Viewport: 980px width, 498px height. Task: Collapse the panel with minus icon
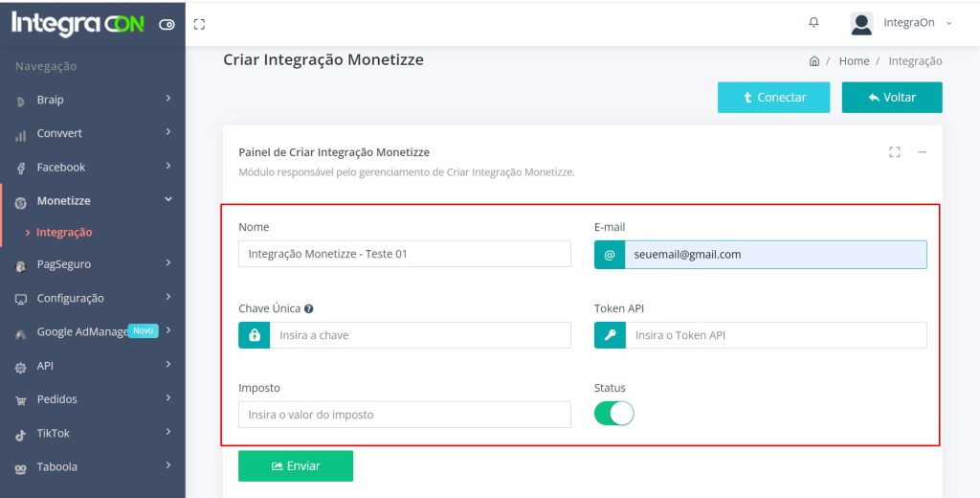923,151
